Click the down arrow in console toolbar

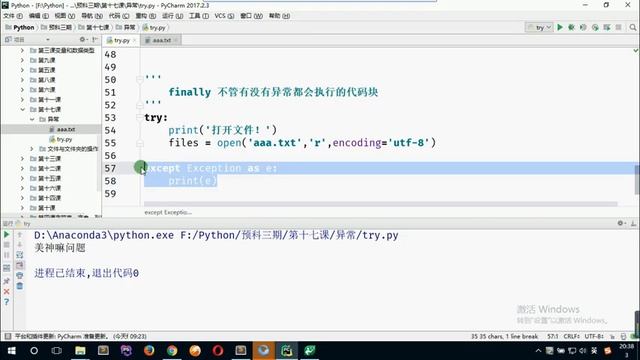point(20,245)
